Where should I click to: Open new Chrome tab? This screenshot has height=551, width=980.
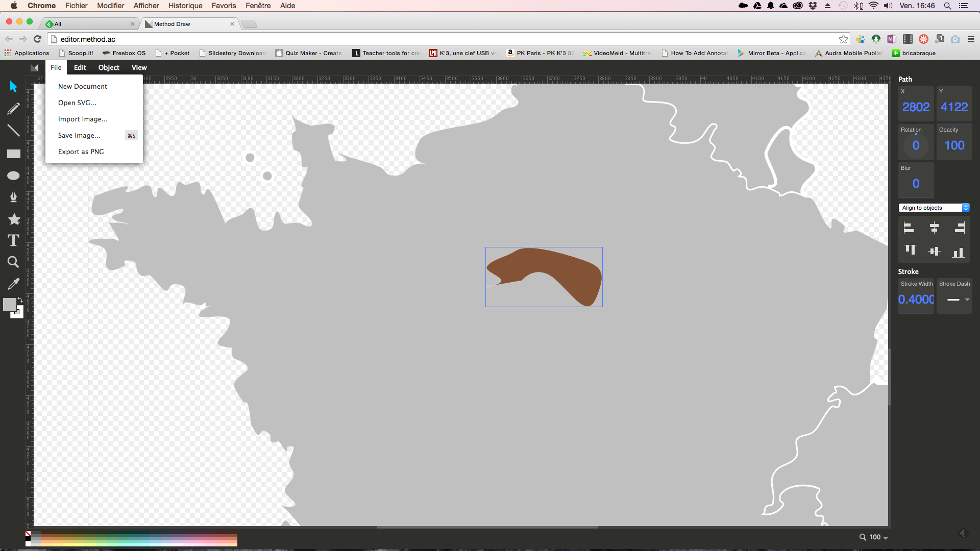pyautogui.click(x=249, y=24)
